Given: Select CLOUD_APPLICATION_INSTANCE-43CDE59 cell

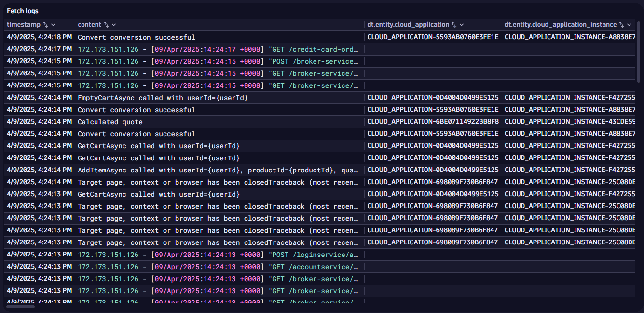Looking at the screenshot, I should 569,121.
